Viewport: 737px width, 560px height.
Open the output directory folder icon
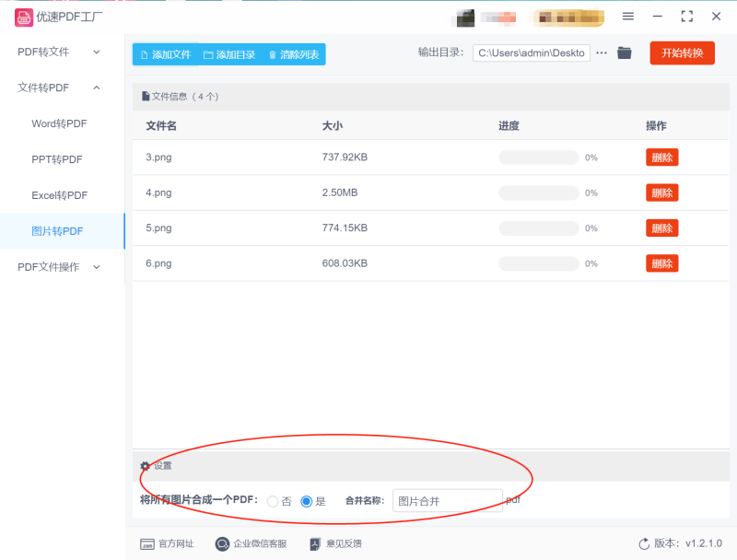click(624, 52)
